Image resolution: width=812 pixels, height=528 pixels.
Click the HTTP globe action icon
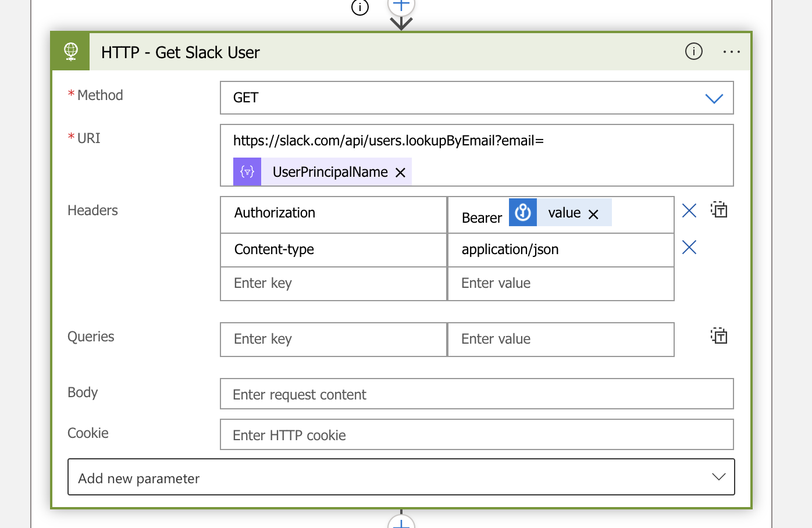click(71, 52)
